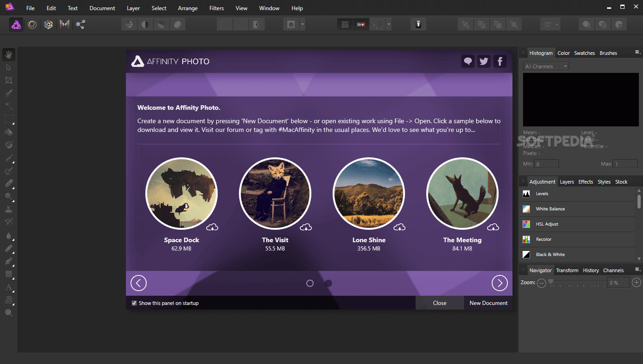
Task: Select the Clone stamp tool
Action: (x=9, y=209)
